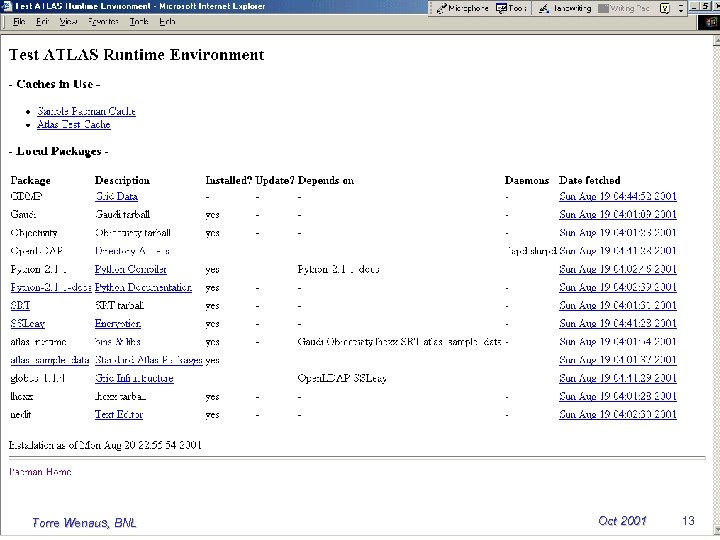This screenshot has height=540, width=720.
Task: Open the Favorites menu
Action: coord(103,22)
